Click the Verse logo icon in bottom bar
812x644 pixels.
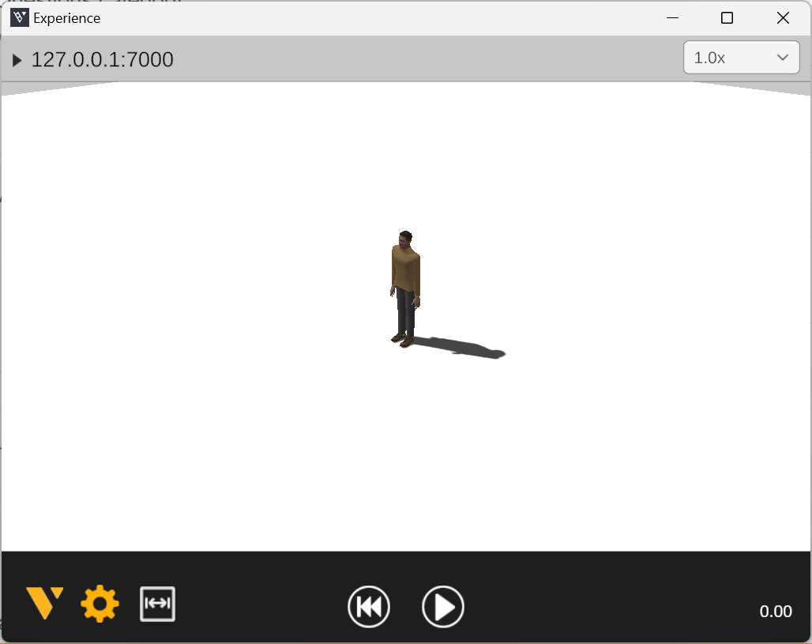pos(44,603)
